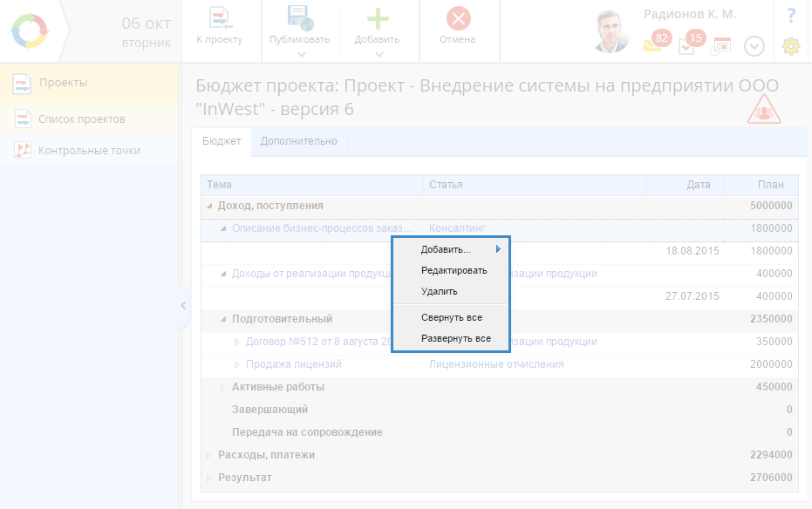
Task: Open messages envelope with 82 badge
Action: pyautogui.click(x=652, y=45)
